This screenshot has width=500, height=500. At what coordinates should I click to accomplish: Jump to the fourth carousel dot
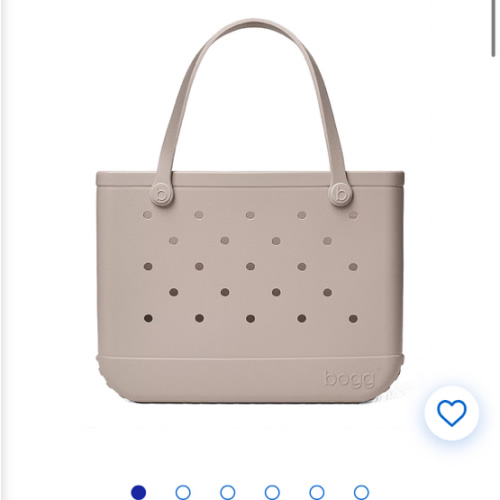click(272, 492)
